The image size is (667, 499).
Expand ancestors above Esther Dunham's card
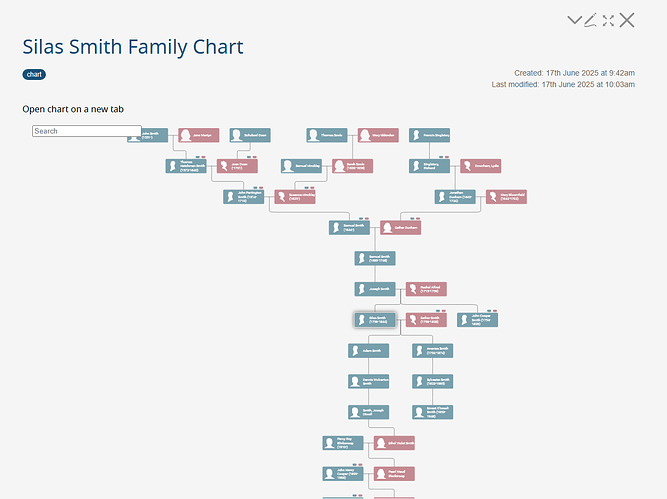click(x=415, y=218)
